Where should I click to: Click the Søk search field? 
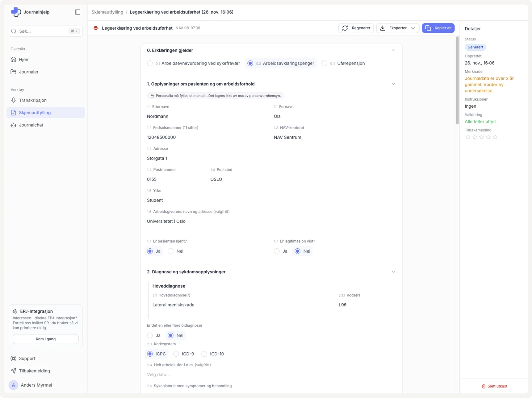(x=43, y=31)
